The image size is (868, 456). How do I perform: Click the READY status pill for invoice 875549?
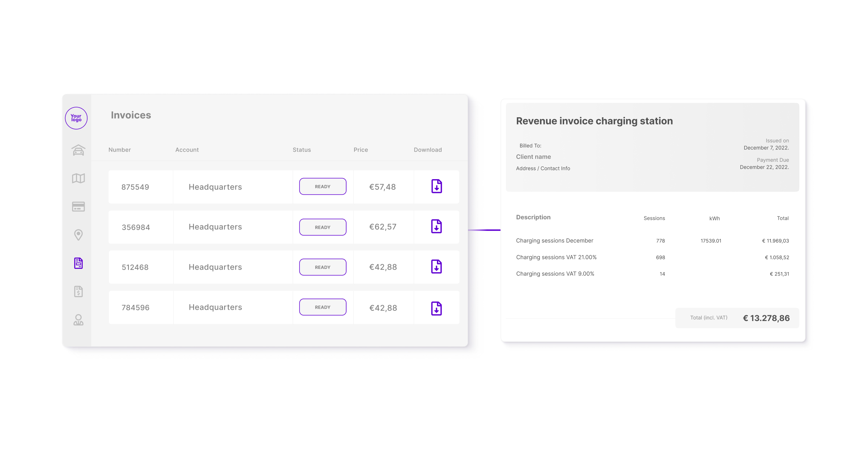click(x=322, y=186)
